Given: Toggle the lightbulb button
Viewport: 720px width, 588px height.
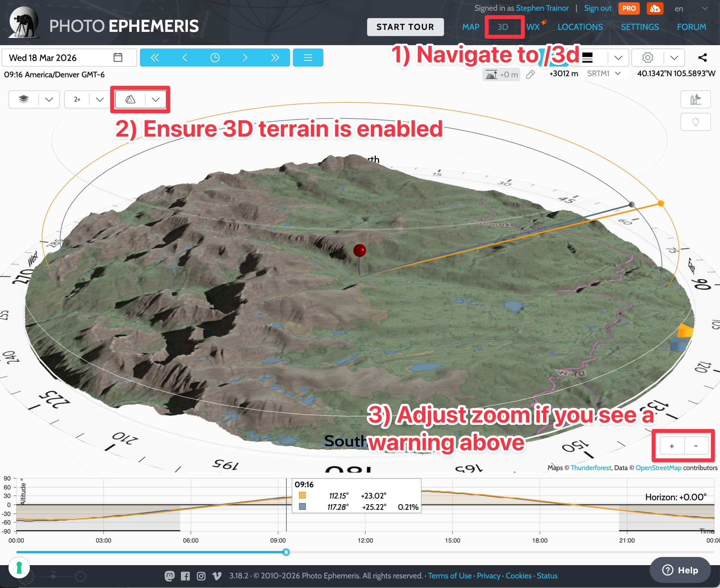Looking at the screenshot, I should [x=695, y=122].
